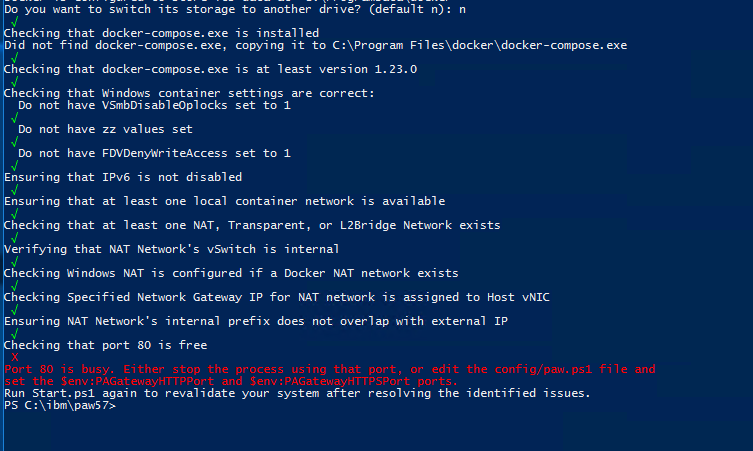The width and height of the screenshot is (753, 451).
Task: Click the L2Bridge Network exists line
Action: tap(252, 225)
